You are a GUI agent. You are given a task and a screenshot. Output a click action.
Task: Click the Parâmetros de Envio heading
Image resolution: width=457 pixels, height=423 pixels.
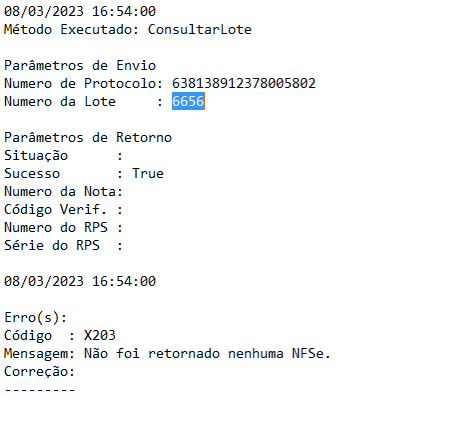80,65
